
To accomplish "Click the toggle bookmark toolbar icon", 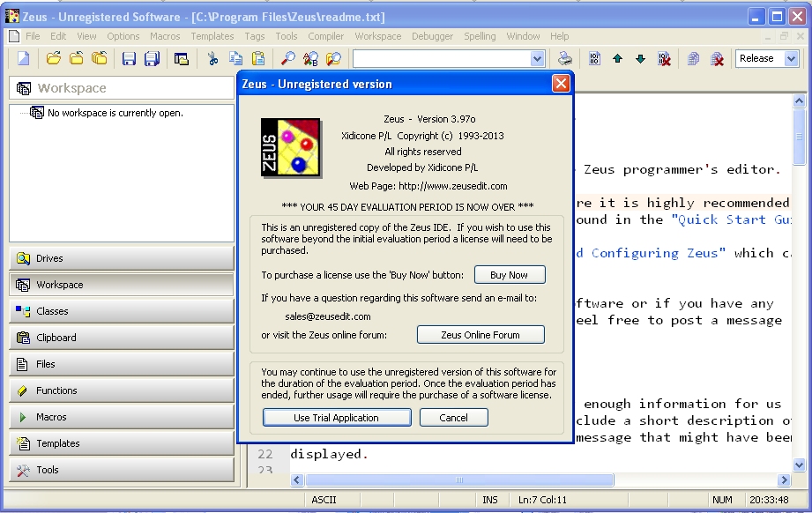I will pyautogui.click(x=594, y=58).
